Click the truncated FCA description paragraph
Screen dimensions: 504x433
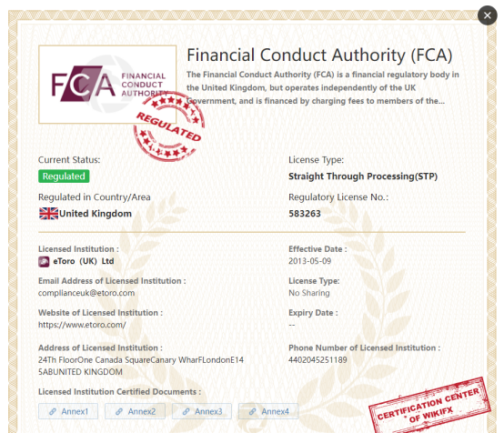click(x=323, y=87)
